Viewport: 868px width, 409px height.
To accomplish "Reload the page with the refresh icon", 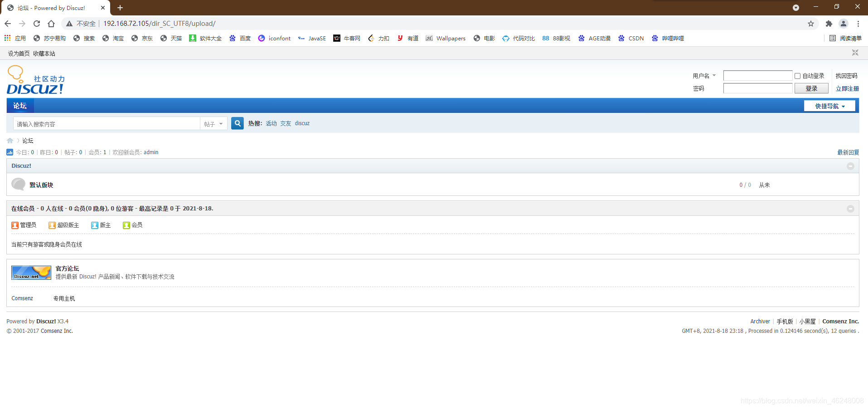I will tap(37, 24).
